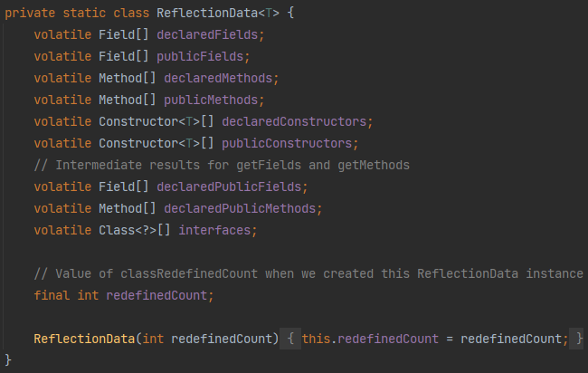The height and width of the screenshot is (373, 588).
Task: Click the publicConstructors field
Action: (x=285, y=143)
